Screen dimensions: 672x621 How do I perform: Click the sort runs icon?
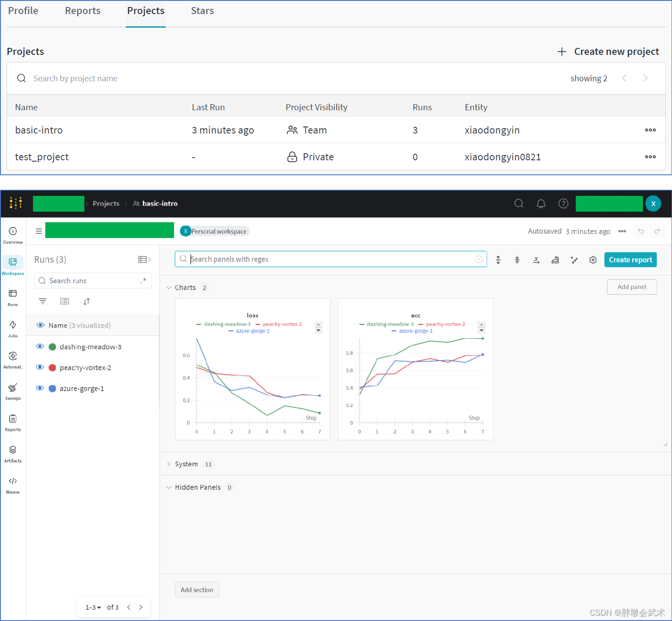click(x=87, y=301)
